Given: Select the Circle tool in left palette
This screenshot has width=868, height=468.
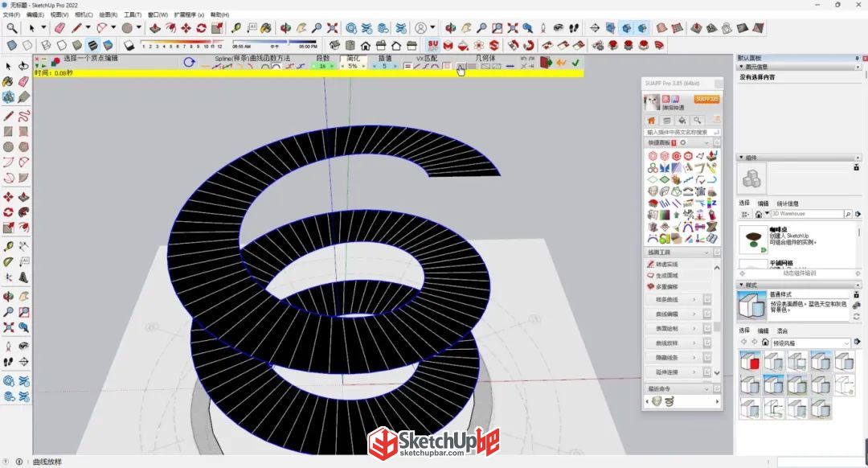Looking at the screenshot, I should tap(8, 147).
